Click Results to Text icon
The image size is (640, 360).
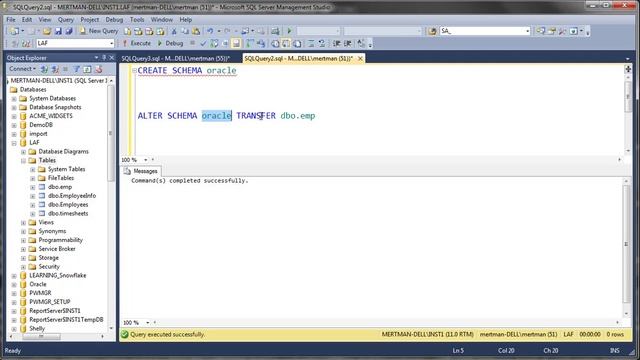[x=275, y=43]
